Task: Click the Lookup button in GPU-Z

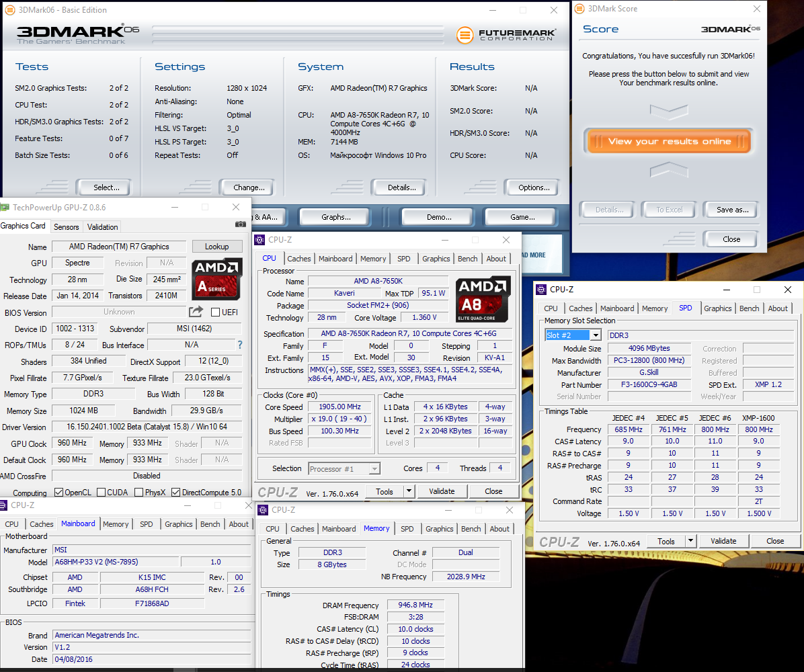Action: [x=217, y=247]
